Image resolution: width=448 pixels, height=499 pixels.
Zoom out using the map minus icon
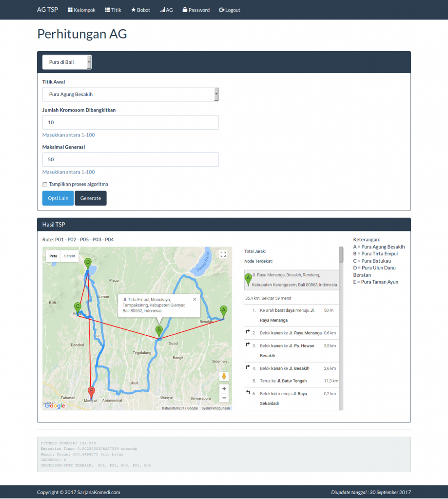[224, 398]
